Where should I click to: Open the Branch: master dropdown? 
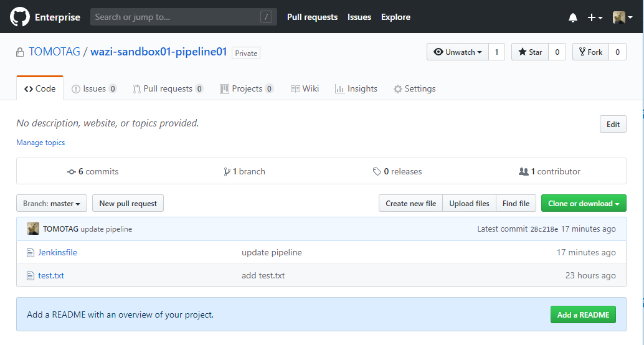coord(52,203)
